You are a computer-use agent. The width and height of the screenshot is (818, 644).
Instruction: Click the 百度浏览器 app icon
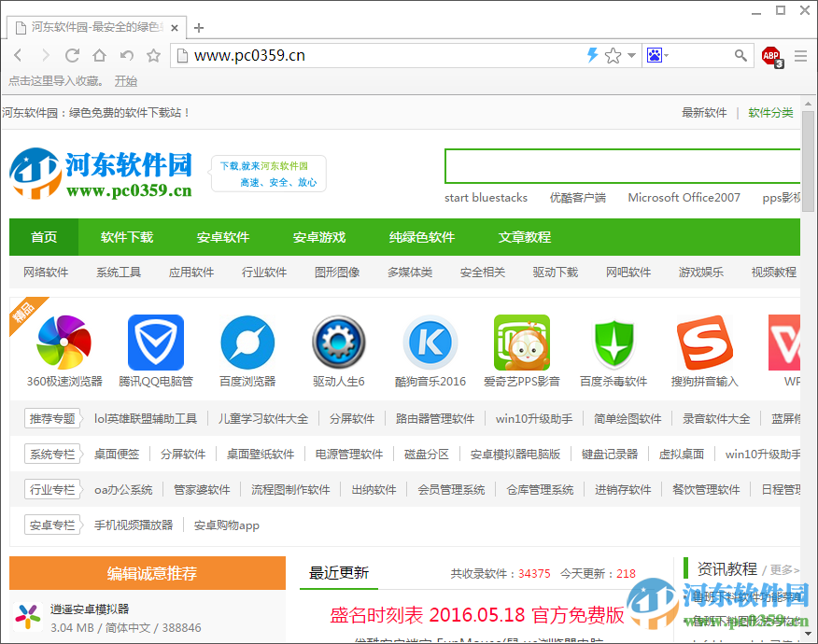[247, 343]
